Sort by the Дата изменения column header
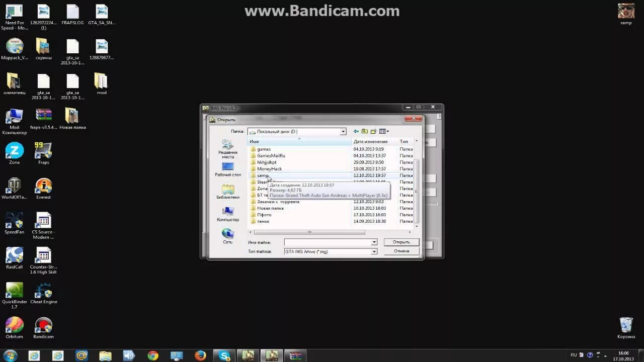Viewport: 644px width, 362px height. [x=374, y=142]
